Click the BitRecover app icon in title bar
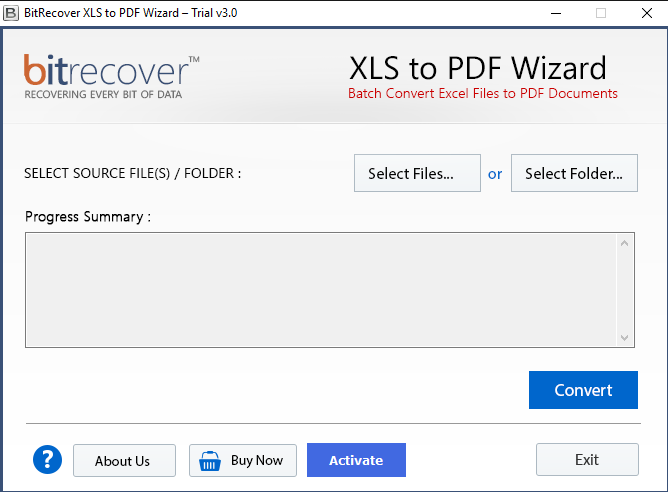668x492 pixels. [11, 13]
